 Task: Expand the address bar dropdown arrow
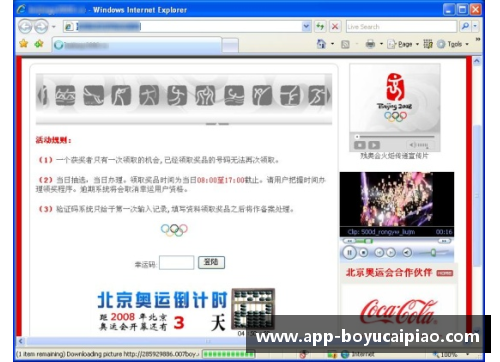pos(306,27)
